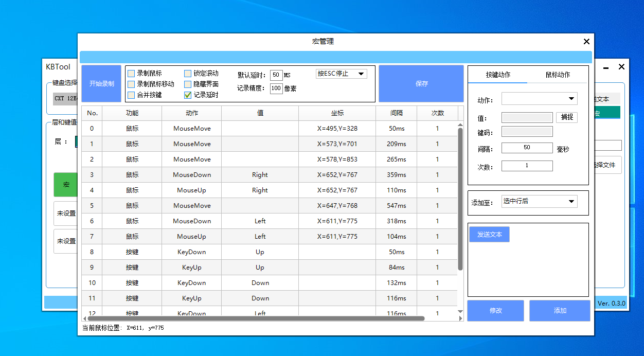Click the 捕捉 capture button
This screenshot has height=356, width=644.
566,117
